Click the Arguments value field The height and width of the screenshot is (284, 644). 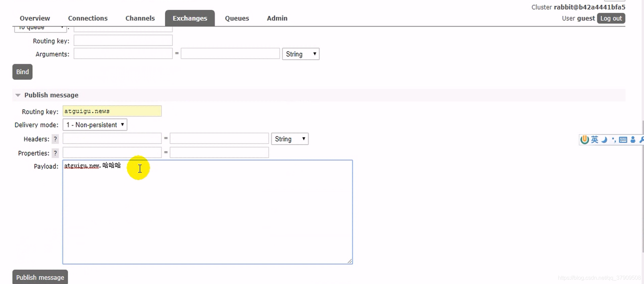tap(230, 54)
